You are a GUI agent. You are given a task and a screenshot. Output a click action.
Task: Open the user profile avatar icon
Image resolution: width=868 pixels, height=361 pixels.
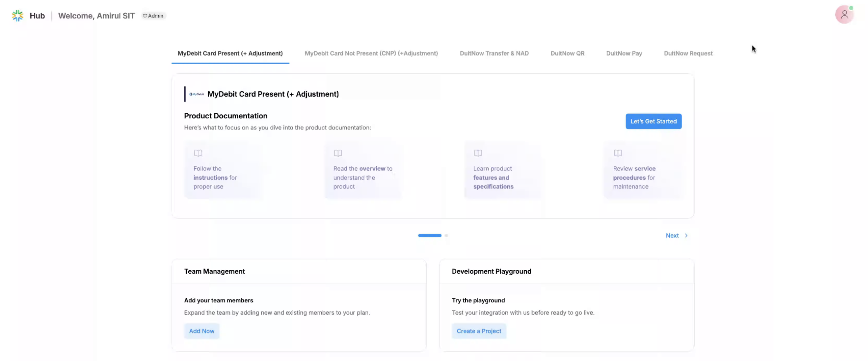[x=844, y=14]
